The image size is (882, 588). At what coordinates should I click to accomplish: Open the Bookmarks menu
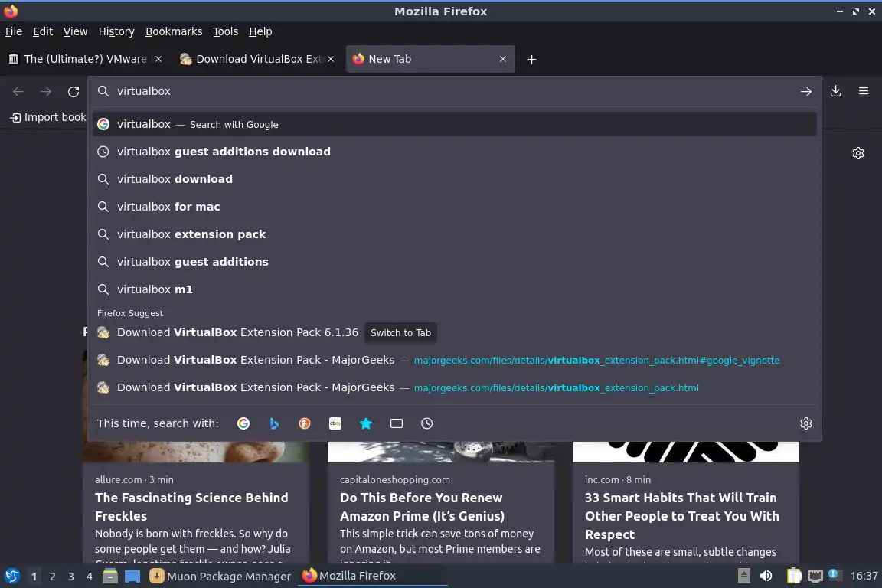tap(174, 31)
